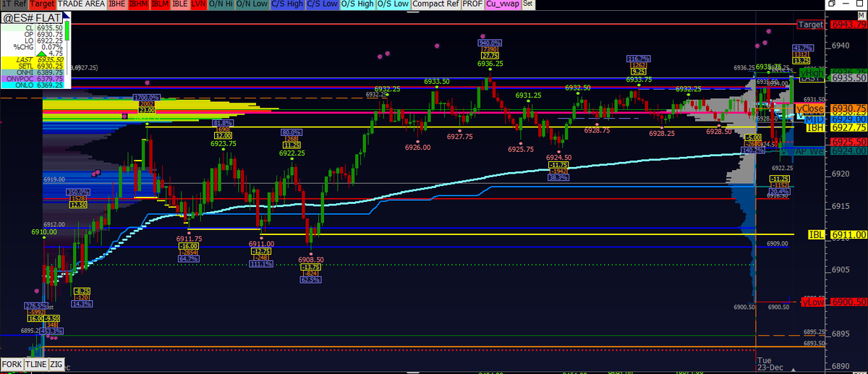The width and height of the screenshot is (868, 374).
Task: Click the red 6943.79 target price tag
Action: click(x=848, y=25)
